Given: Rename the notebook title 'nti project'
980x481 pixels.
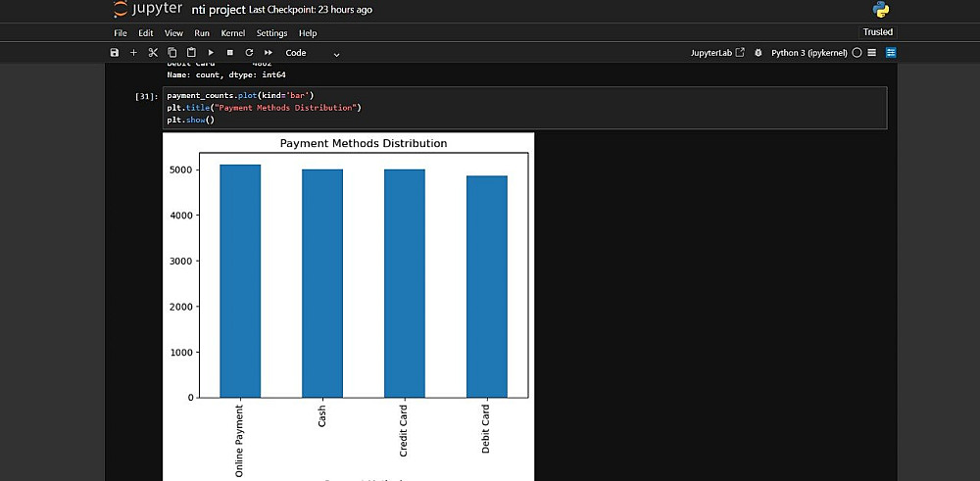Looking at the screenshot, I should (x=219, y=10).
